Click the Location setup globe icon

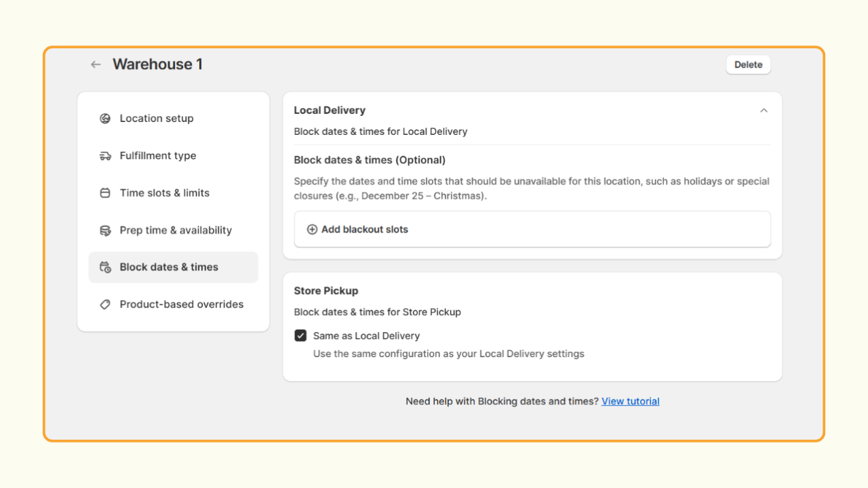105,119
